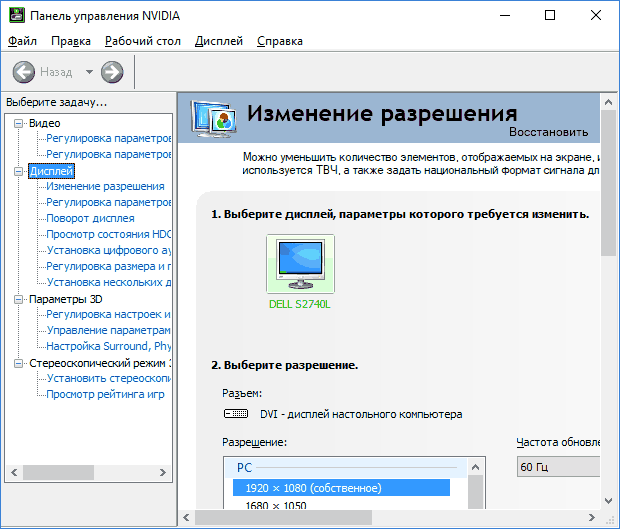Click main panel horizontal scrollbar thumb
The height and width of the screenshot is (529, 620).
284,518
